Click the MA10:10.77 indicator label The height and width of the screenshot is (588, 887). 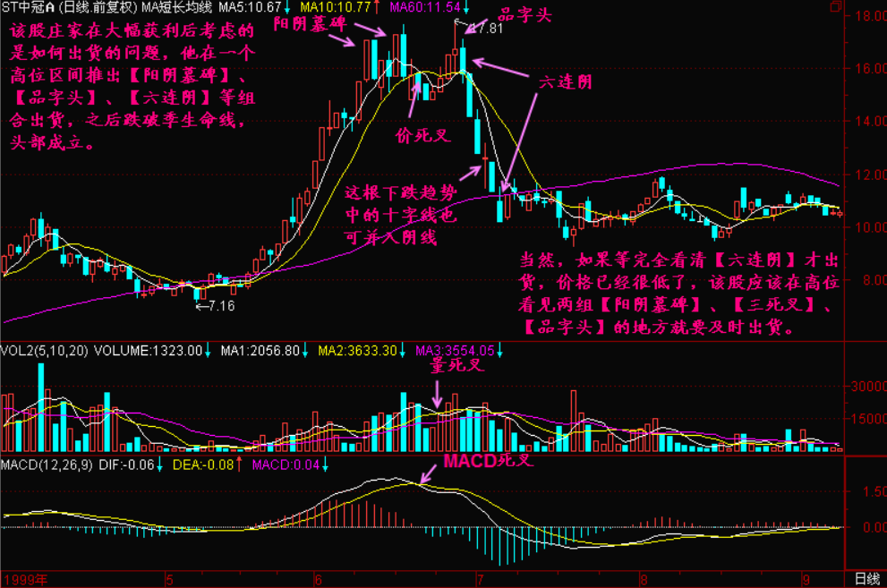[x=335, y=8]
